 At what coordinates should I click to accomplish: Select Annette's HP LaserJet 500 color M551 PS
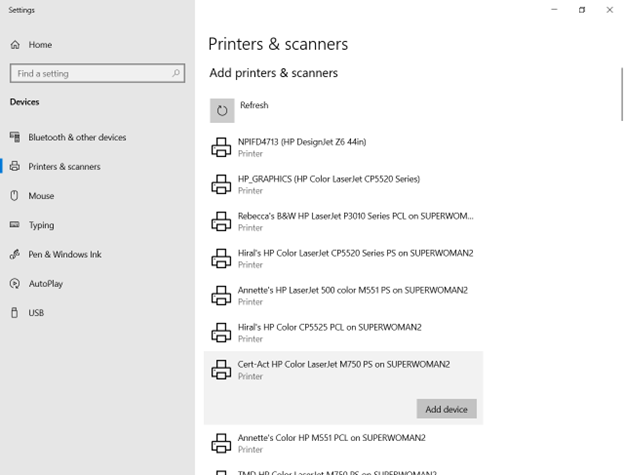click(x=343, y=296)
